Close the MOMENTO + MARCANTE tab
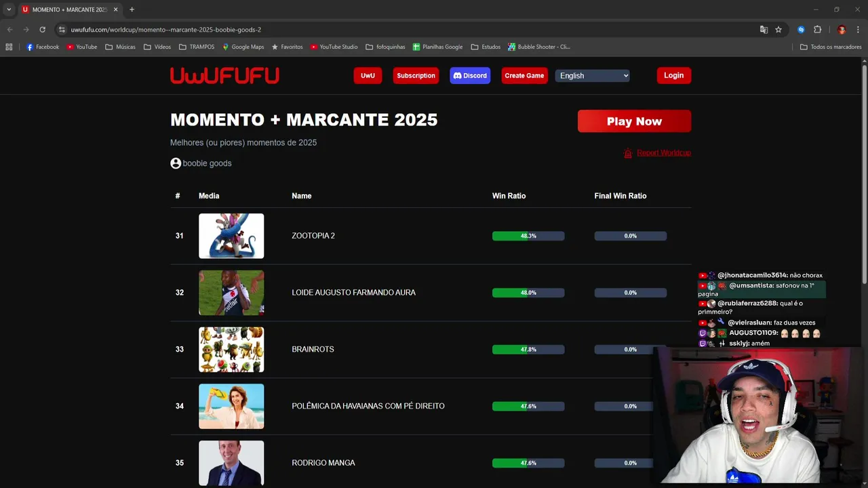 [115, 9]
